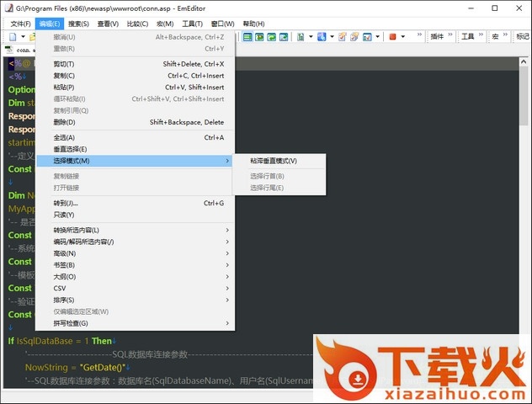Click the 工具 toolbar label
Image resolution: width=532 pixels, height=404 pixels.
(x=467, y=36)
